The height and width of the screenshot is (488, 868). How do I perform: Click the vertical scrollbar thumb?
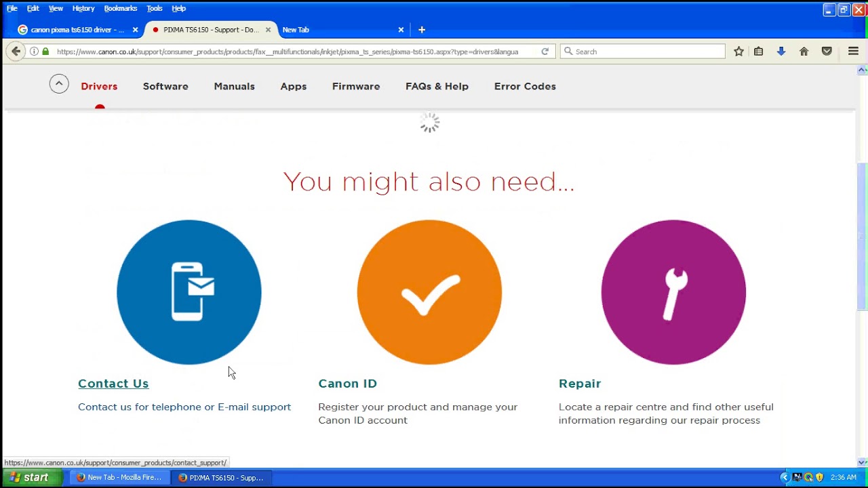tap(863, 236)
